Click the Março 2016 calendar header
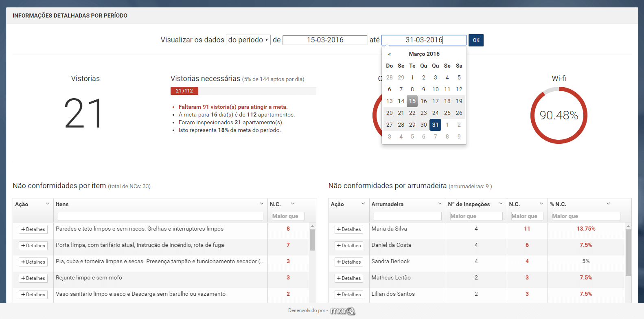 424,54
